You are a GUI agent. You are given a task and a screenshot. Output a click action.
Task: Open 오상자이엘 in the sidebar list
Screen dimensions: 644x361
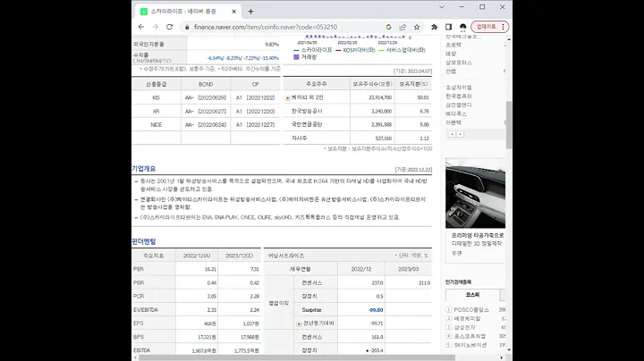[458, 88]
